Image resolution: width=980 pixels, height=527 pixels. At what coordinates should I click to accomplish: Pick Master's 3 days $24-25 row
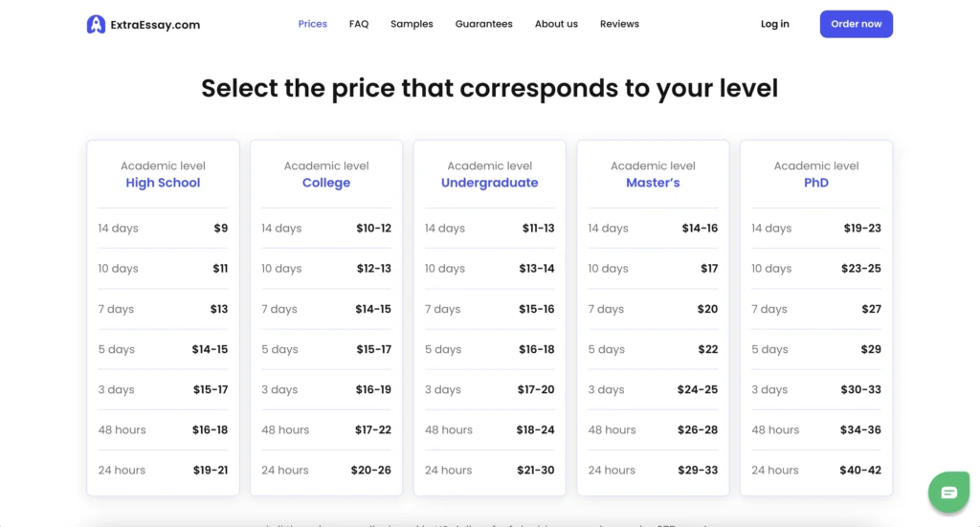[x=653, y=389]
